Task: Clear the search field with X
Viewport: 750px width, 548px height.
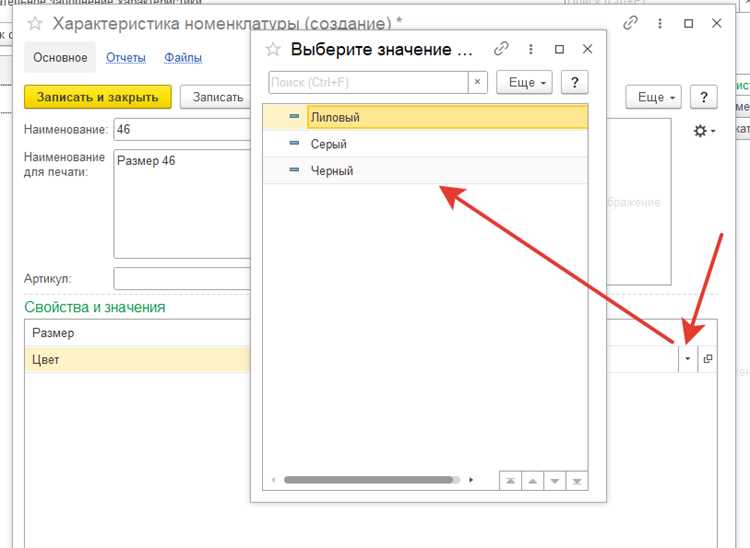Action: point(477,82)
